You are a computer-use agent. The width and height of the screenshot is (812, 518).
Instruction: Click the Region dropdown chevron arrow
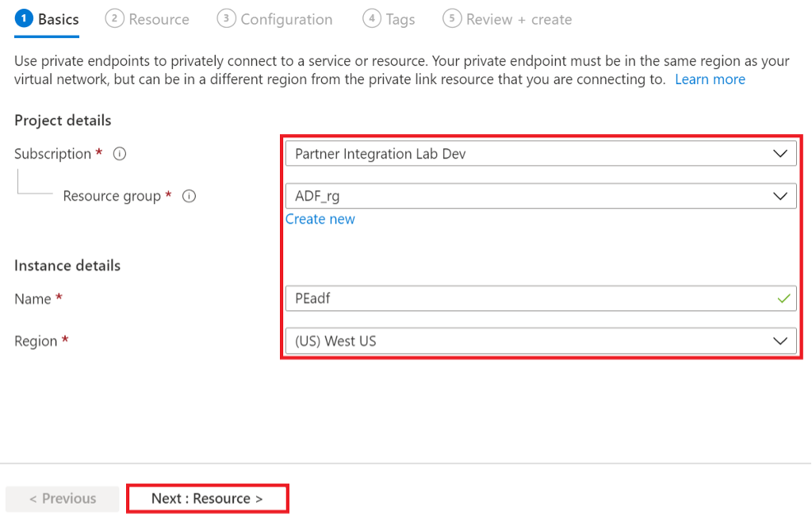pos(780,341)
